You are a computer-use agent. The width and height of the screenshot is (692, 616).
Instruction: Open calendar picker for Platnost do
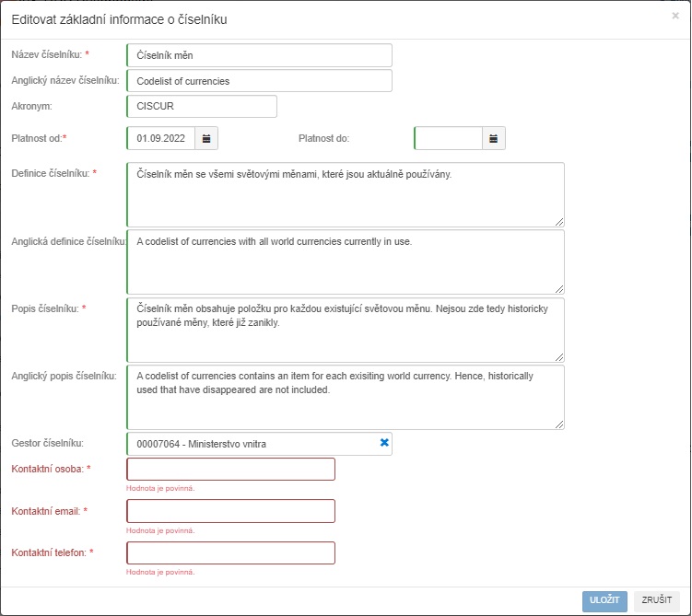pos(494,138)
